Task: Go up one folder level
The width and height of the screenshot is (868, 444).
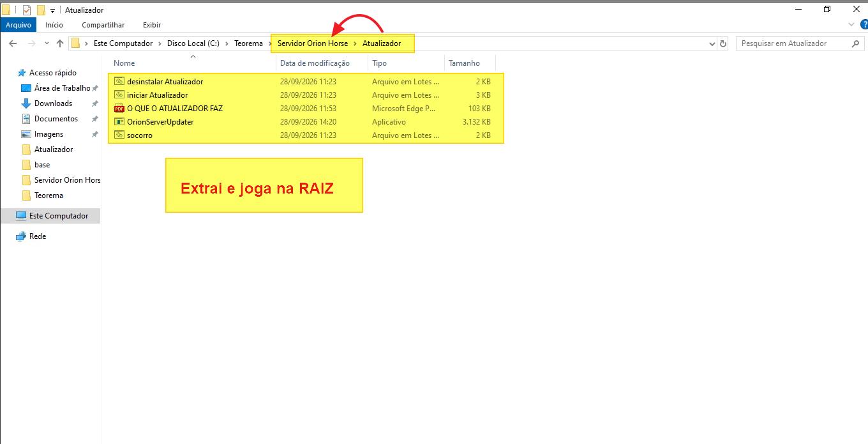Action: [x=60, y=43]
